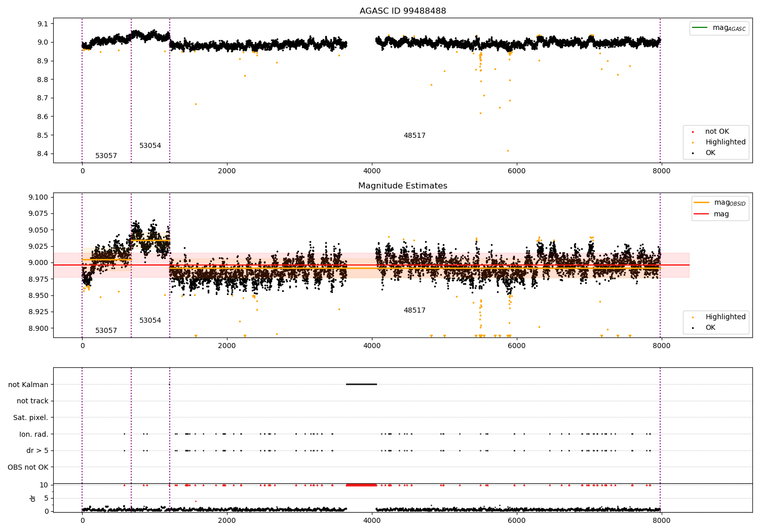The width and height of the screenshot is (760, 532).
Task: Click the 'dr > 5' row label
Action: pyautogui.click(x=37, y=451)
